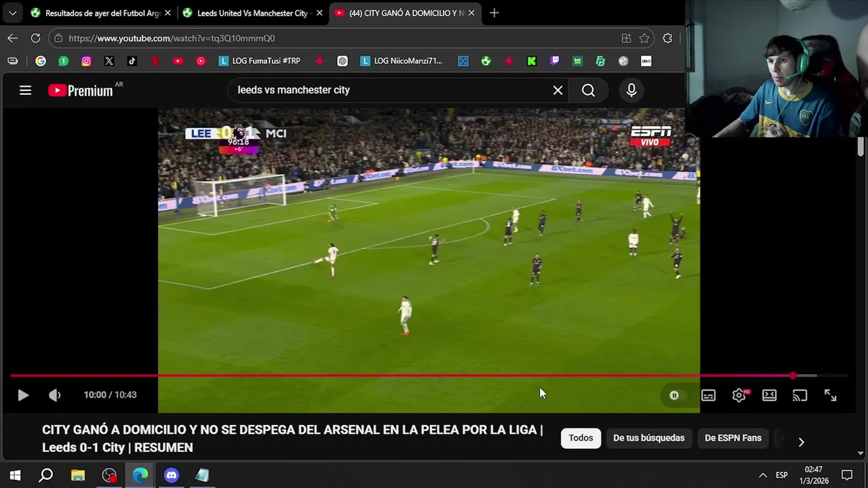868x488 pixels.
Task: Go back in the browser
Action: [12, 39]
